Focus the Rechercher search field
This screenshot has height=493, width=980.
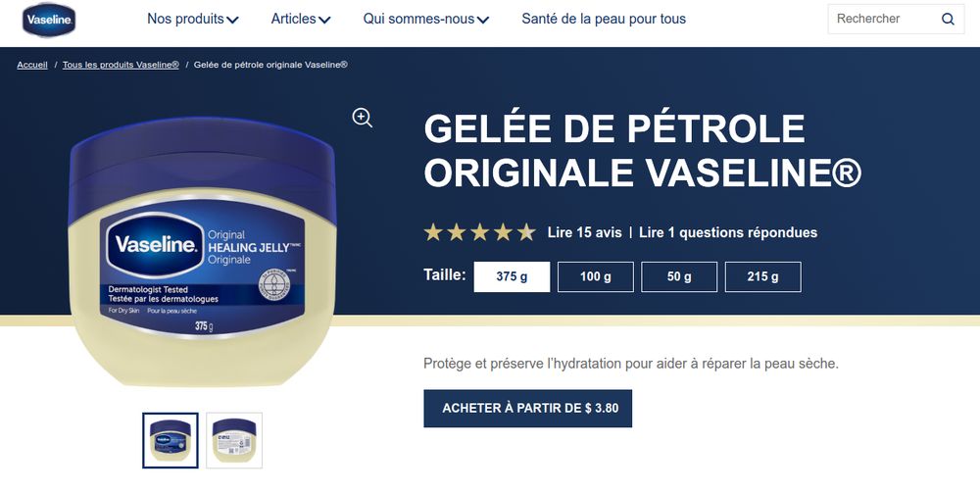coord(884,19)
